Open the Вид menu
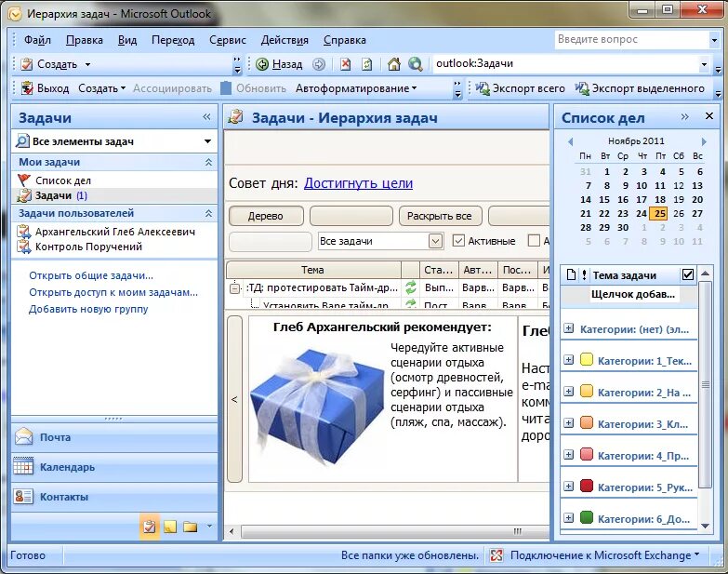The width and height of the screenshot is (728, 574). pyautogui.click(x=127, y=40)
